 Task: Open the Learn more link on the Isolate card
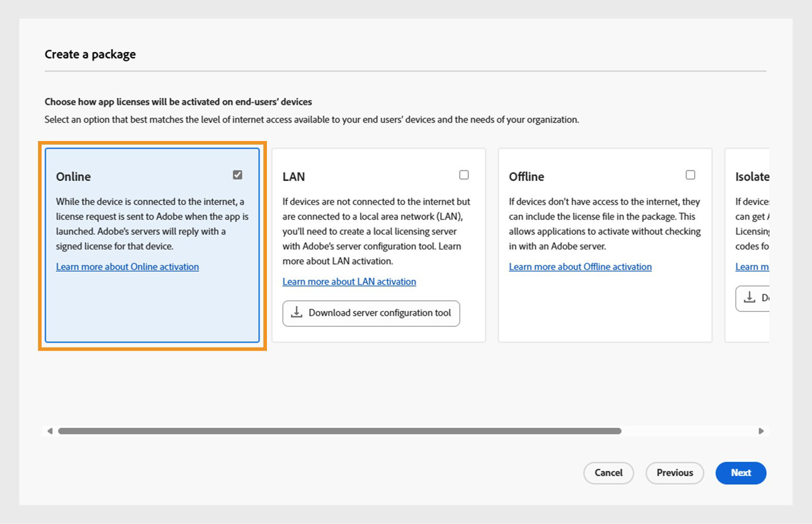(753, 267)
